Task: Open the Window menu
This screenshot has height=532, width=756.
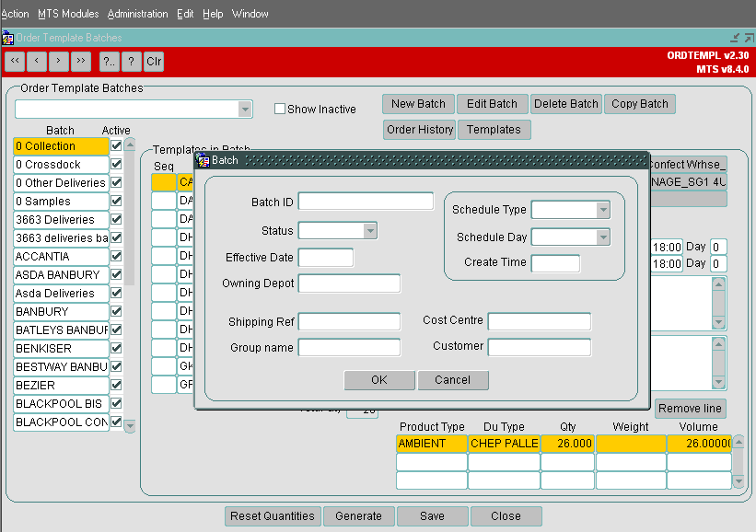Action: pos(250,14)
